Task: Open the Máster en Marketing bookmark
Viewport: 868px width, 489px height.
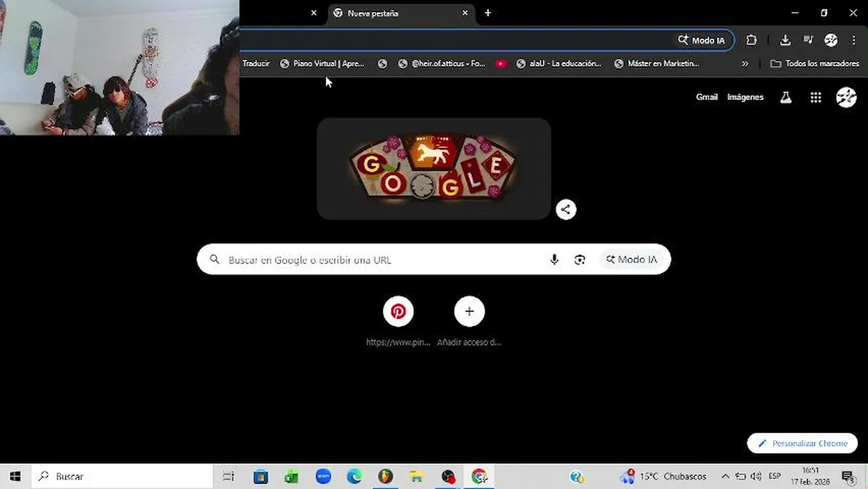Action: coord(657,63)
